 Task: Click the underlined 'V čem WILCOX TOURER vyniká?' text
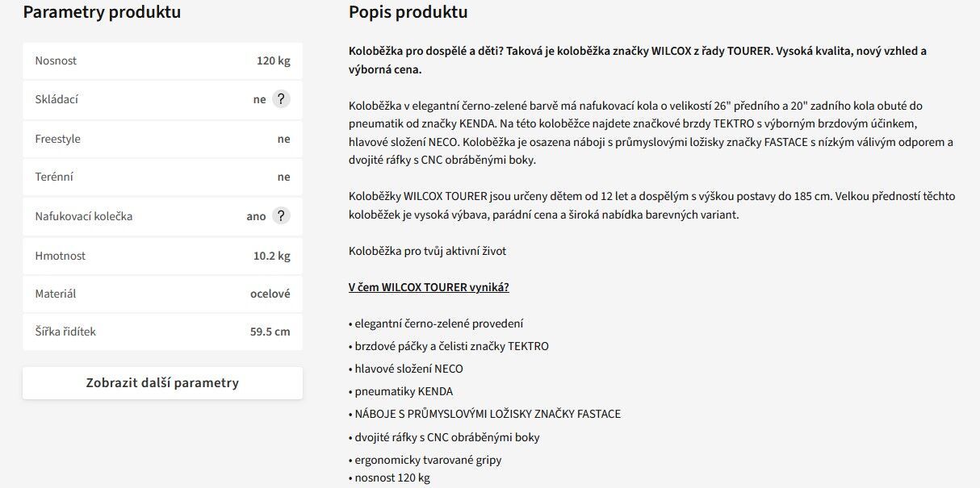pos(429,288)
